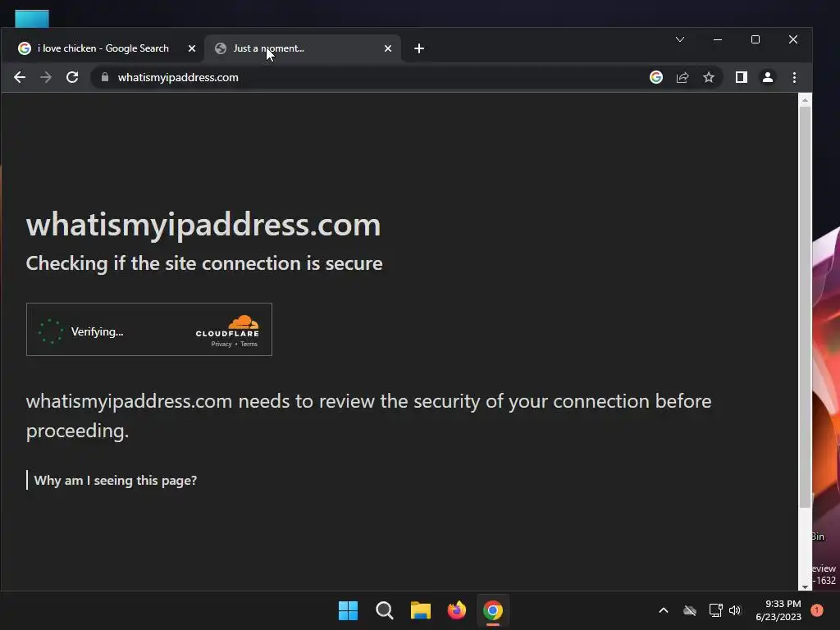Click the forward navigation arrow
This screenshot has width=840, height=630.
[x=46, y=77]
